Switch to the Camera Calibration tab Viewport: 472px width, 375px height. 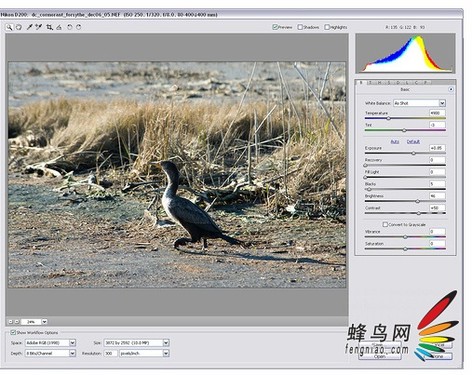(x=416, y=82)
